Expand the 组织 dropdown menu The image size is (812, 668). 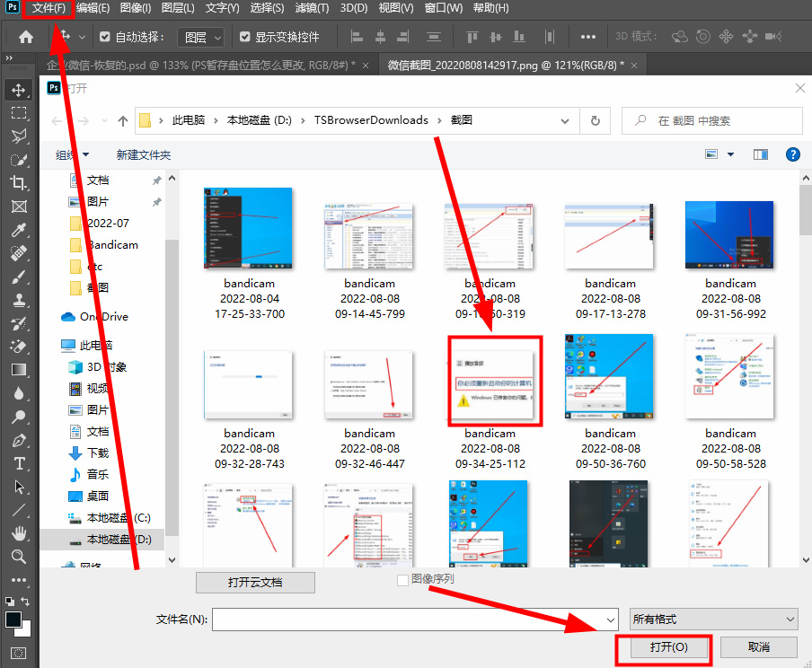tap(72, 154)
